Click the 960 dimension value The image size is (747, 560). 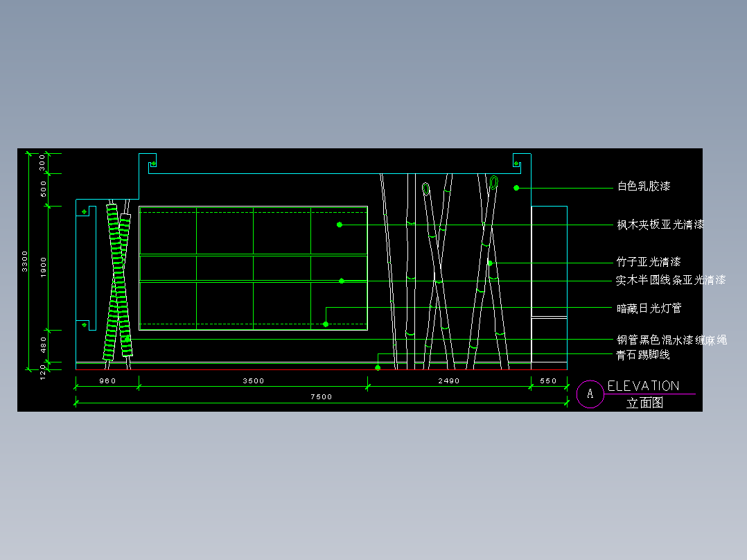pos(107,380)
